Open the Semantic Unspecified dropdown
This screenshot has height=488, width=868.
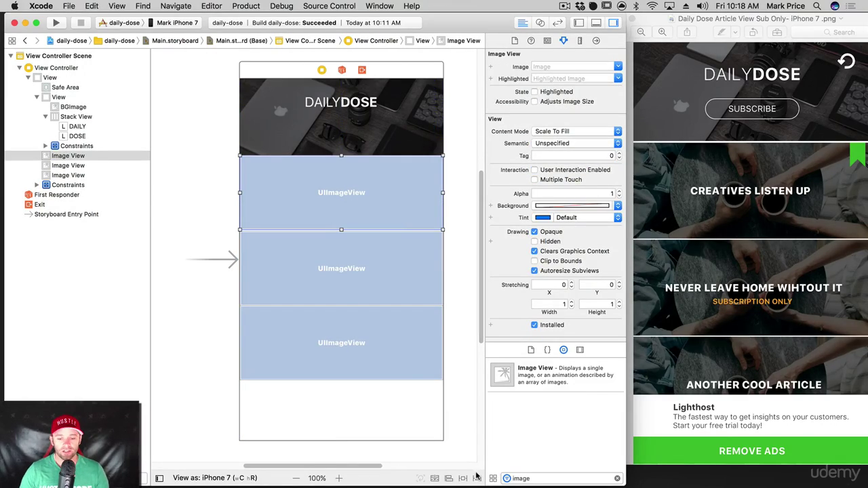coord(577,144)
